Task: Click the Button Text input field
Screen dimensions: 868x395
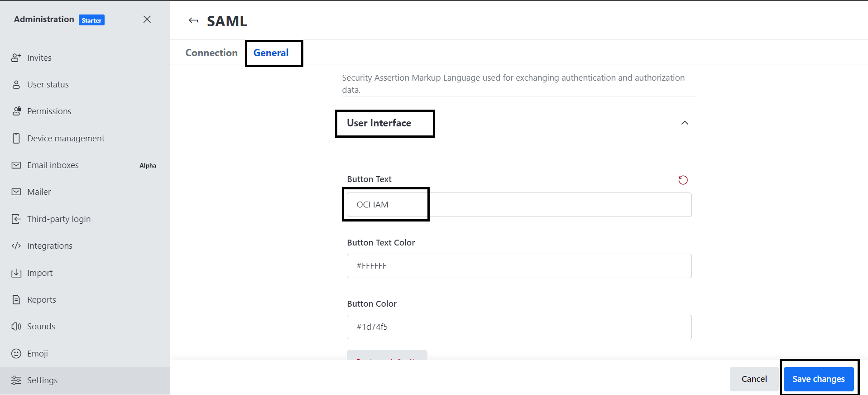Action: click(519, 205)
